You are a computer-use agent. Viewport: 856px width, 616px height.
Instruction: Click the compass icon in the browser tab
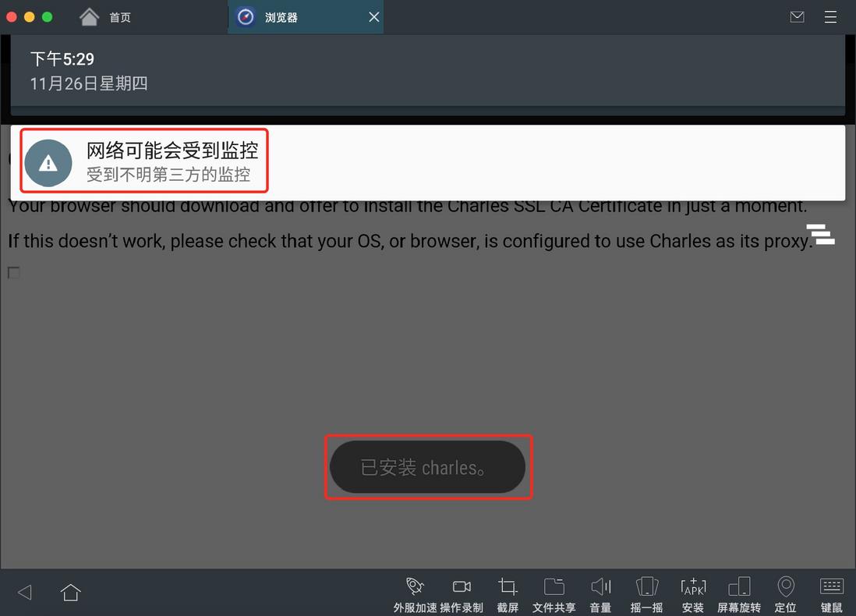(x=246, y=17)
